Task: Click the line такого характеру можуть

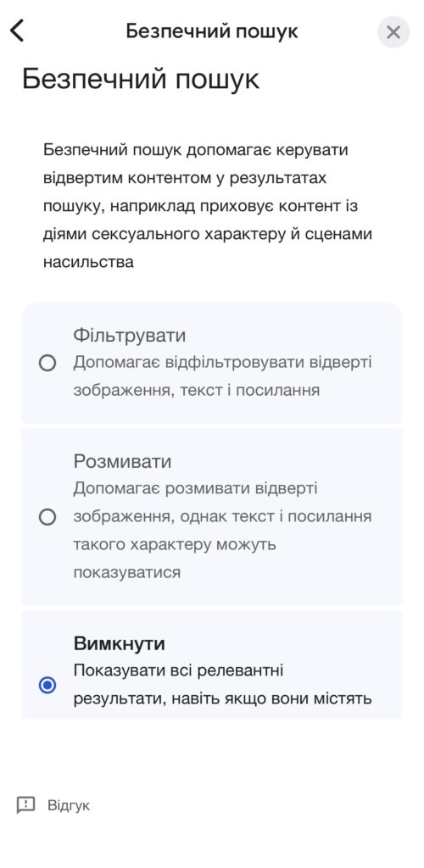Action: point(175,544)
